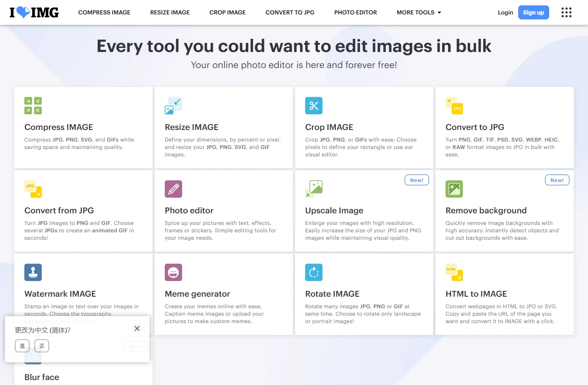Open the HTML to IMAGE card title

476,294
